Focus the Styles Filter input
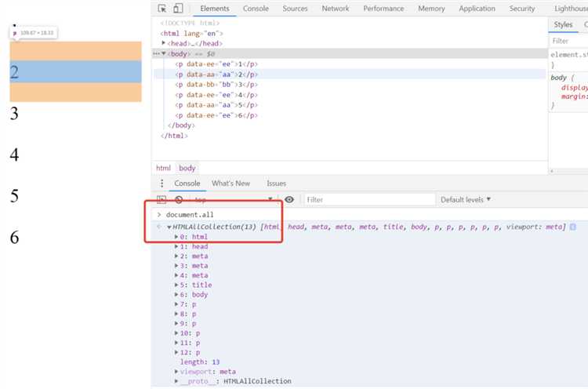Viewport: 588px width, 389px height. click(x=568, y=41)
